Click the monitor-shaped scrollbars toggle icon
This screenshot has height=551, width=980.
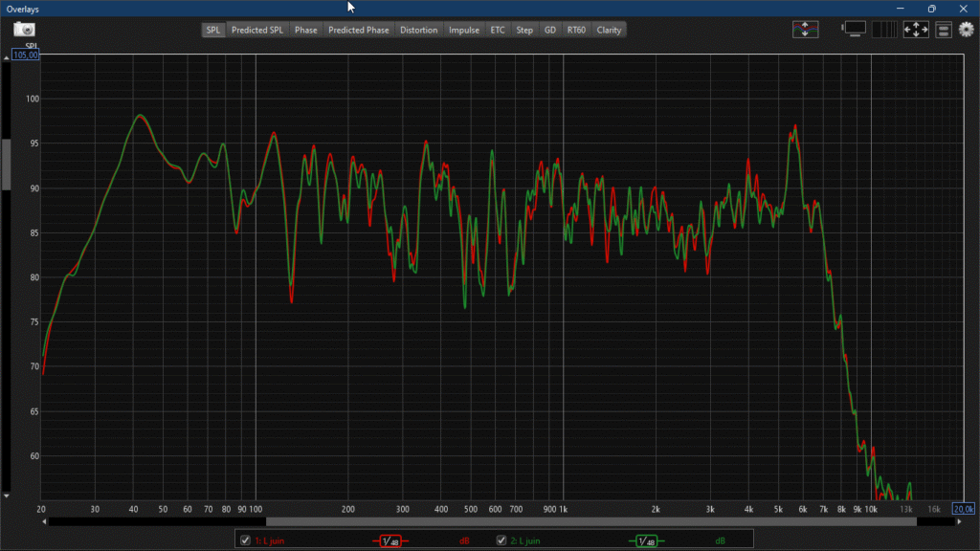855,30
